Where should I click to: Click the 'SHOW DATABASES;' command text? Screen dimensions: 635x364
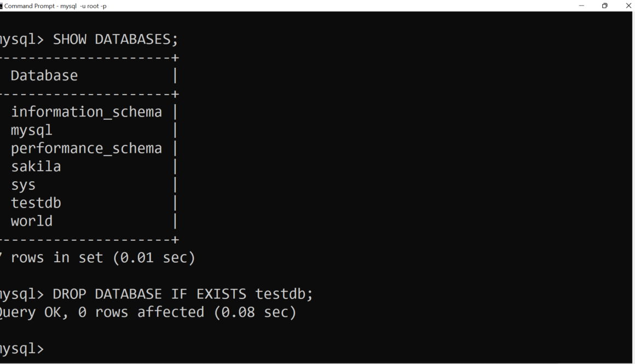tap(116, 39)
